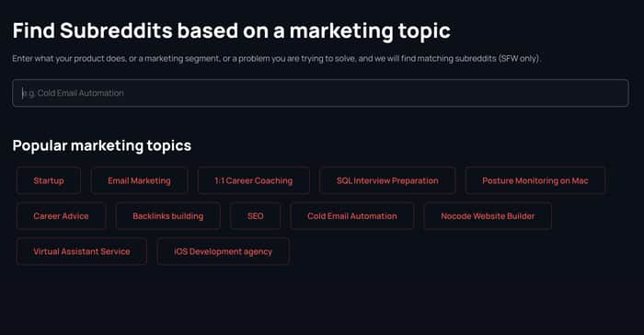Click the SEO label text
Viewport: 644px width, 335px height.
256,215
